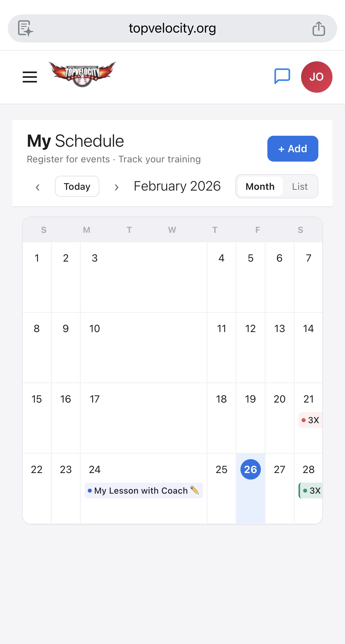The height and width of the screenshot is (644, 345).
Task: Tap the red 3X event on 21st
Action: 310,420
